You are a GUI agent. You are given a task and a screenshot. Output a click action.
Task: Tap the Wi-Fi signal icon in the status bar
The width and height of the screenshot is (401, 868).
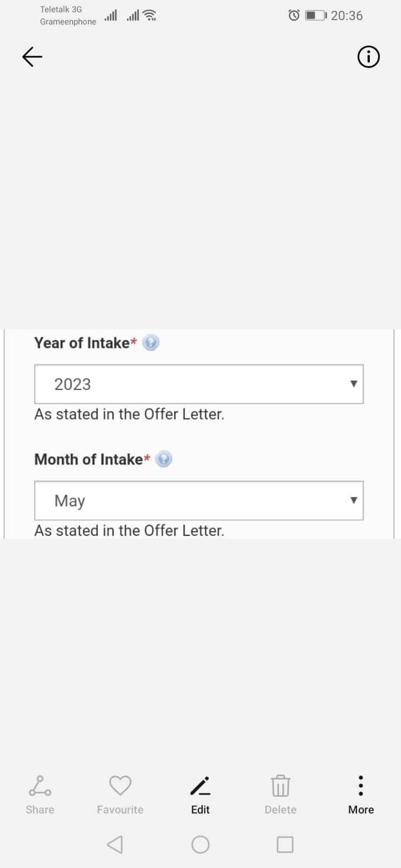point(149,16)
